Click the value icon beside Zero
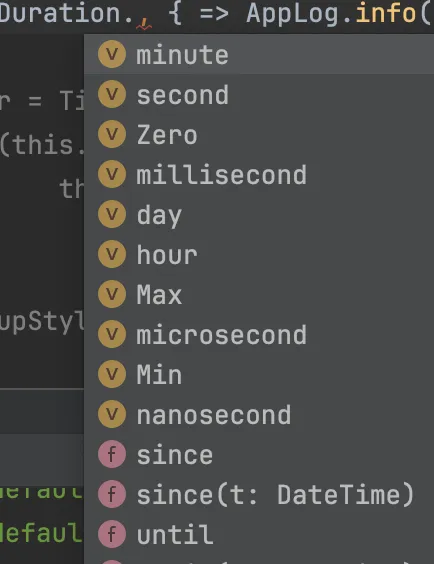Screen dimensions: 434x564 pos(112,135)
